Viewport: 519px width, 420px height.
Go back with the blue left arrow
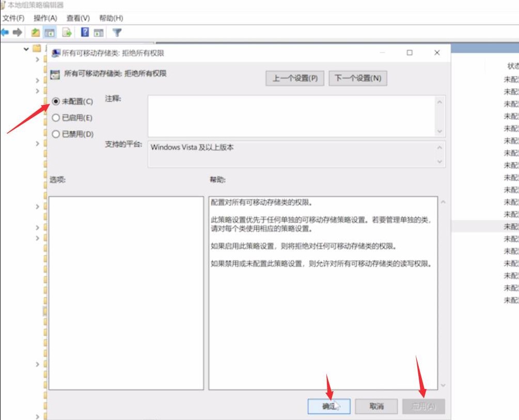pyautogui.click(x=5, y=33)
